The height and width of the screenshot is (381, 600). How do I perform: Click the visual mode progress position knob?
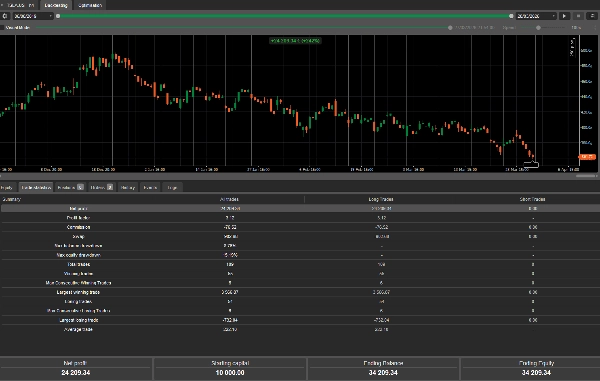click(x=450, y=28)
